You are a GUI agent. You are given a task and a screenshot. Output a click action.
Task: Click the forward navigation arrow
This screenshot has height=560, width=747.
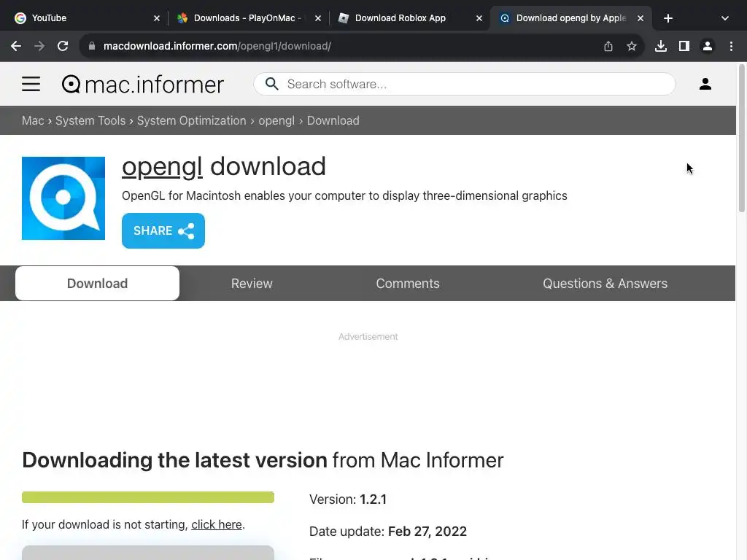[x=39, y=46]
